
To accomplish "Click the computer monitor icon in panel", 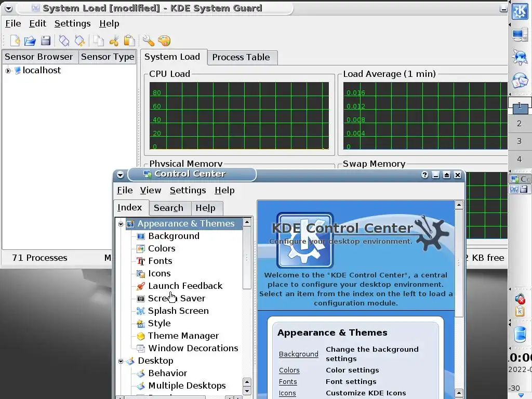I will (520, 35).
